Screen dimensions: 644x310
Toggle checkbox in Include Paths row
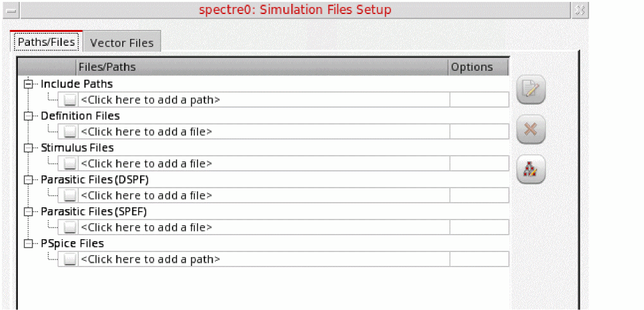click(x=69, y=100)
